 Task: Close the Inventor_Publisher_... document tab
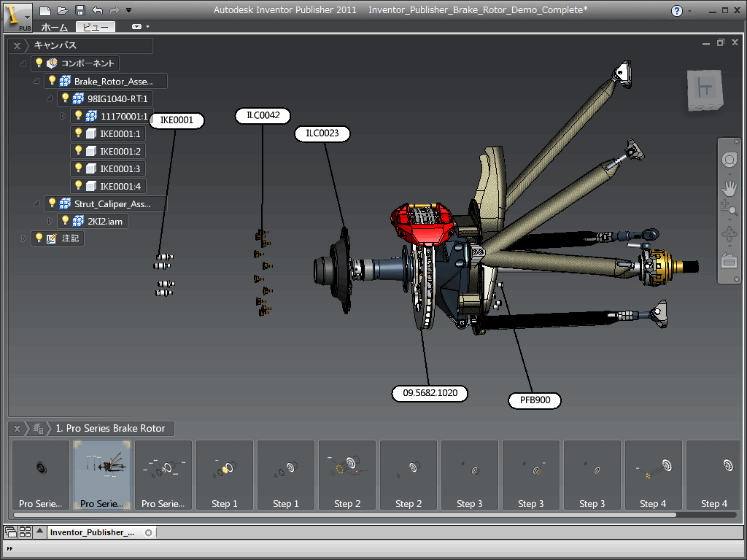[149, 532]
